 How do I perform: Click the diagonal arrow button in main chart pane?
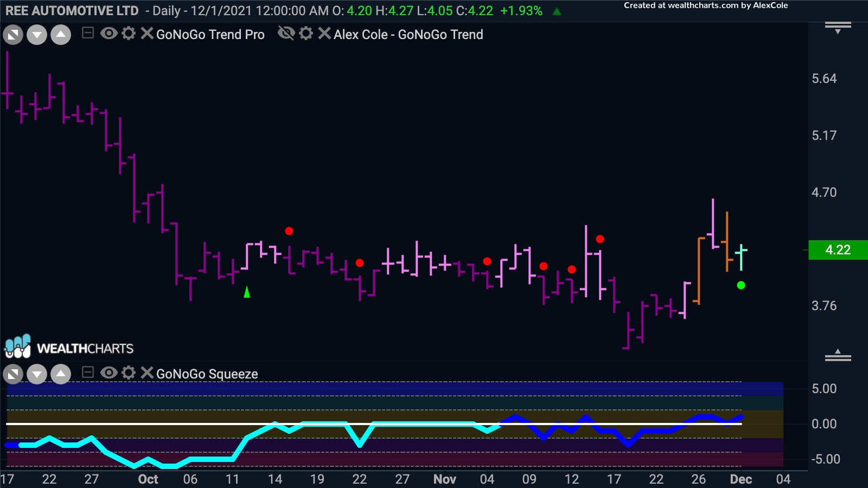click(x=13, y=35)
